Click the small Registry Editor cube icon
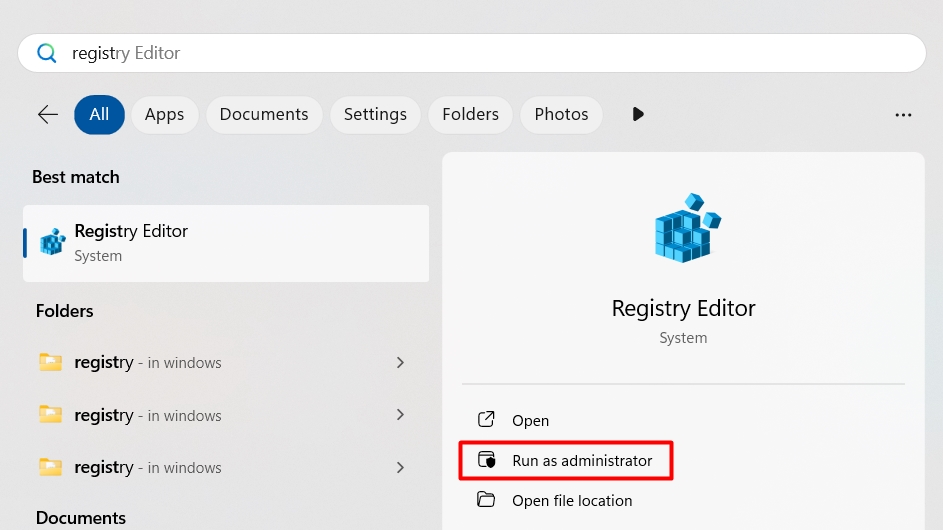The image size is (943, 530). pyautogui.click(x=53, y=242)
